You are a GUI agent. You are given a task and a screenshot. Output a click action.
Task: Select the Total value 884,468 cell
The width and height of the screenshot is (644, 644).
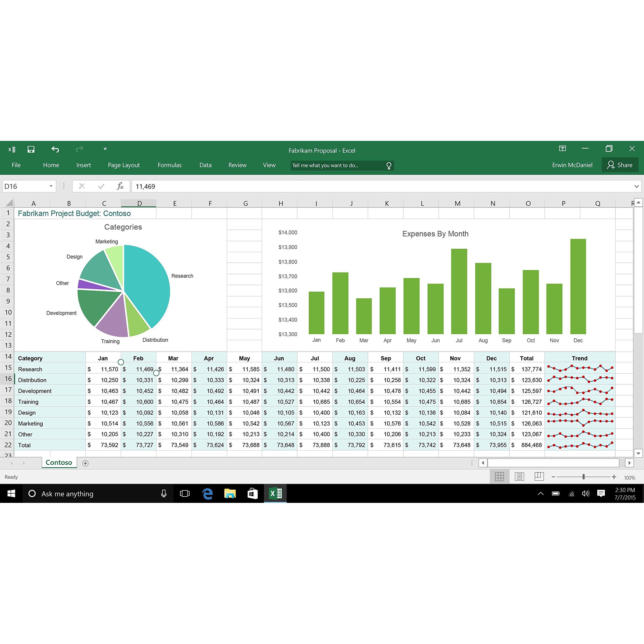527,445
